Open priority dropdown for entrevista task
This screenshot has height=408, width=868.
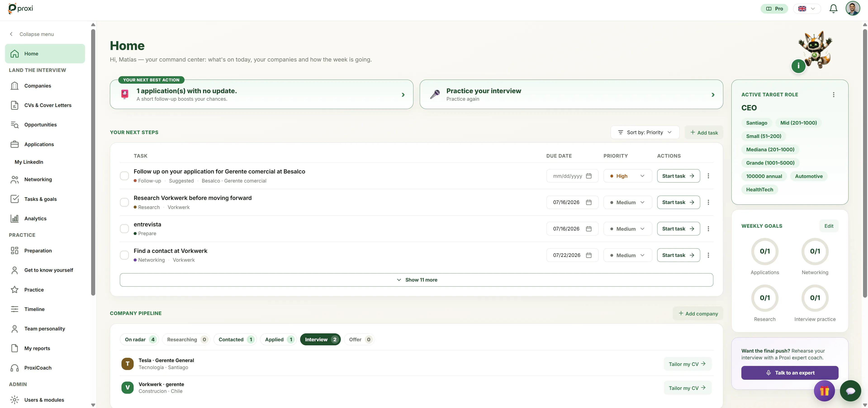627,229
